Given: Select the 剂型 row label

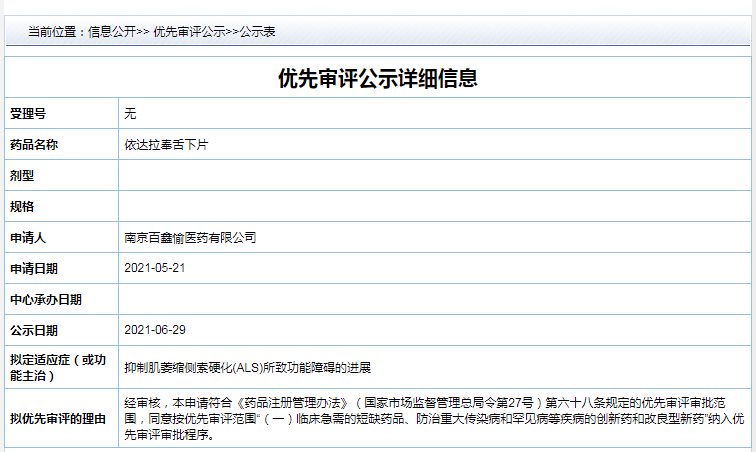Looking at the screenshot, I should click(x=22, y=176).
